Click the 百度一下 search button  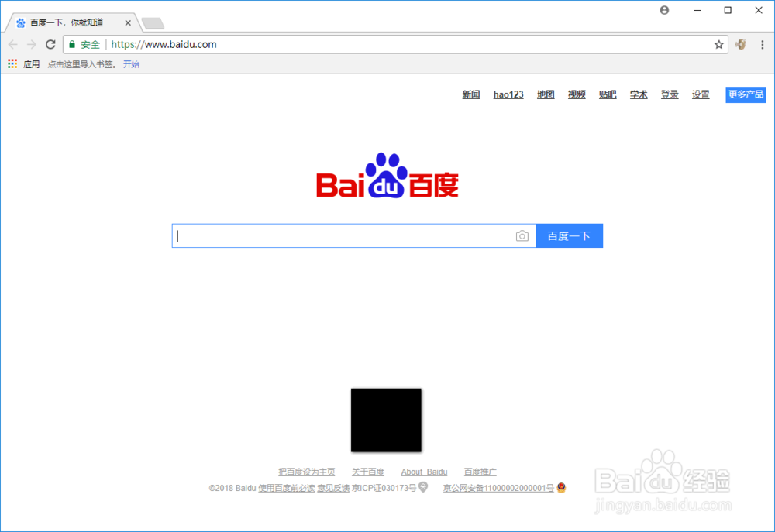tap(570, 236)
